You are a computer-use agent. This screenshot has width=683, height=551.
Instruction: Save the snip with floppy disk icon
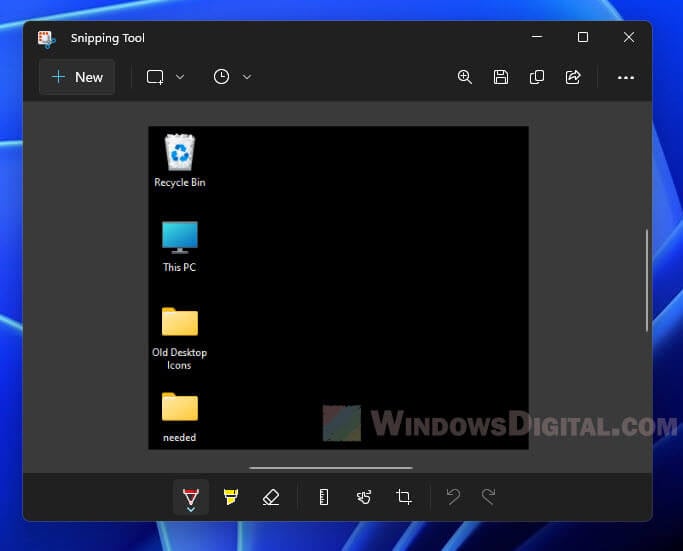pyautogui.click(x=501, y=77)
